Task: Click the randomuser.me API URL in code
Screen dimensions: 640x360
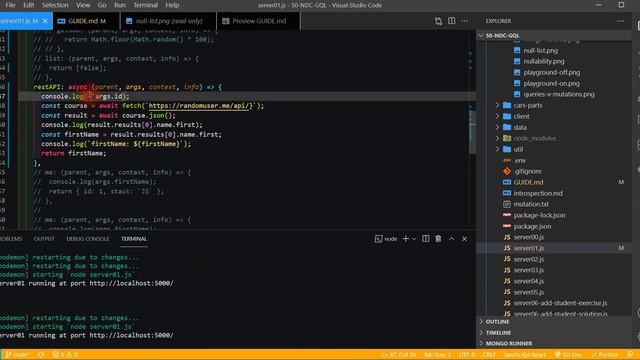Action: (x=200, y=106)
